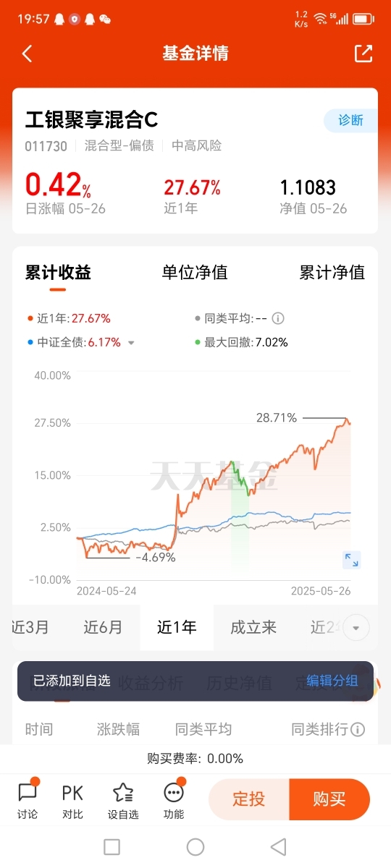Viewport: 391px width, 868px height.
Task: Tap the PK 对比 compare icon
Action: tap(72, 799)
